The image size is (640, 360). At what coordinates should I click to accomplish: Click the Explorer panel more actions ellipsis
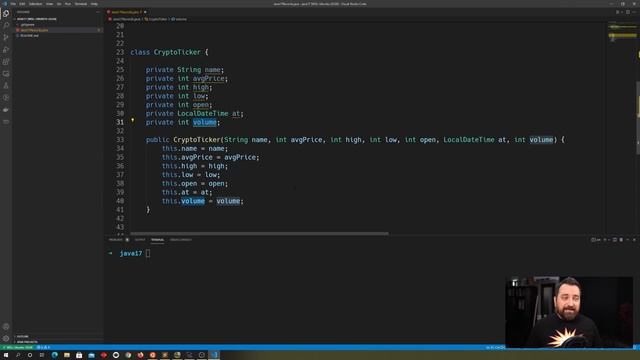98,12
